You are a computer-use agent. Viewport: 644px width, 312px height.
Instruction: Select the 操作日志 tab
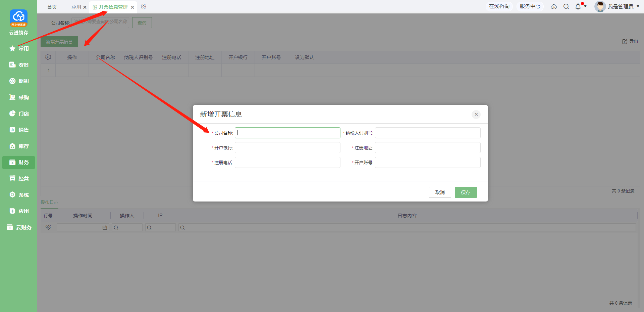tap(49, 202)
